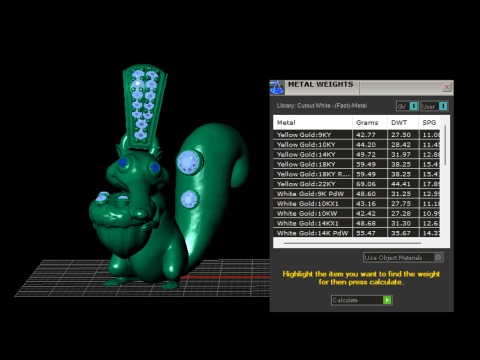Image resolution: width=480 pixels, height=360 pixels.
Task: Select the Yellow Gold:18KY R... row
Action: (x=357, y=174)
